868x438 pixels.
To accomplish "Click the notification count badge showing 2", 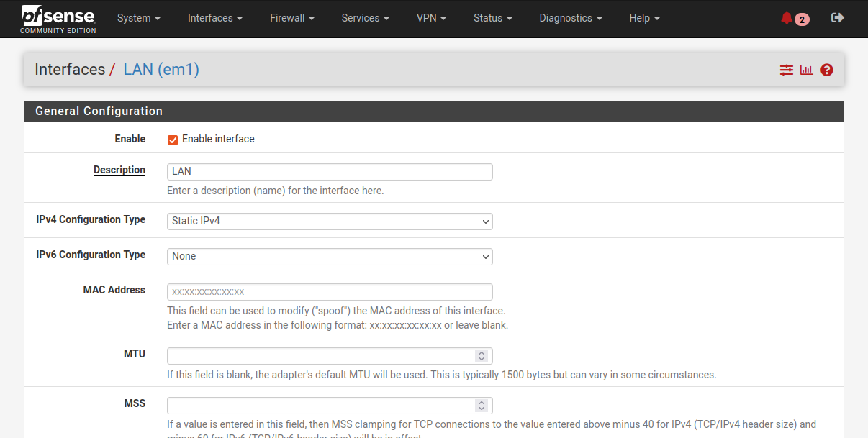I will pos(802,19).
